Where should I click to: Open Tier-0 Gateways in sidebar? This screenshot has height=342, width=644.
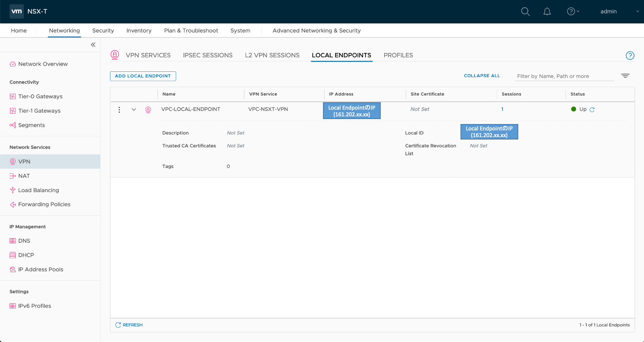pos(40,97)
